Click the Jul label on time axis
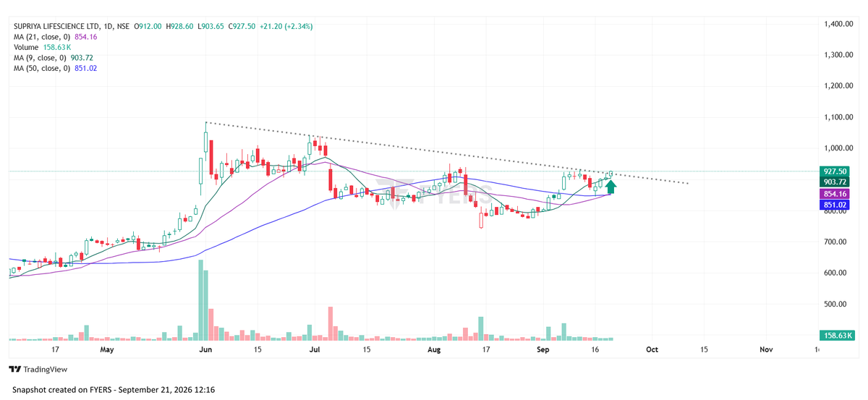This screenshot has width=868, height=400. click(315, 349)
